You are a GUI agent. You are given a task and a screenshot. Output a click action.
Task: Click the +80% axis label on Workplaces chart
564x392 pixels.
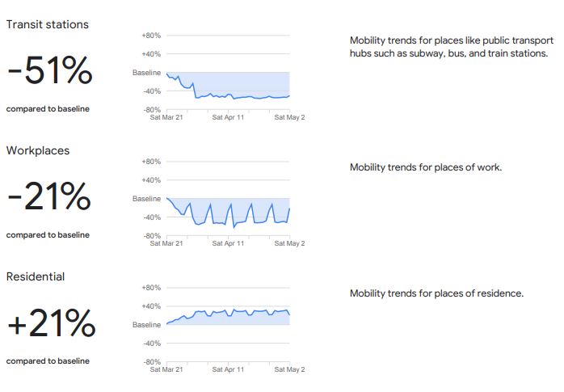click(x=151, y=162)
